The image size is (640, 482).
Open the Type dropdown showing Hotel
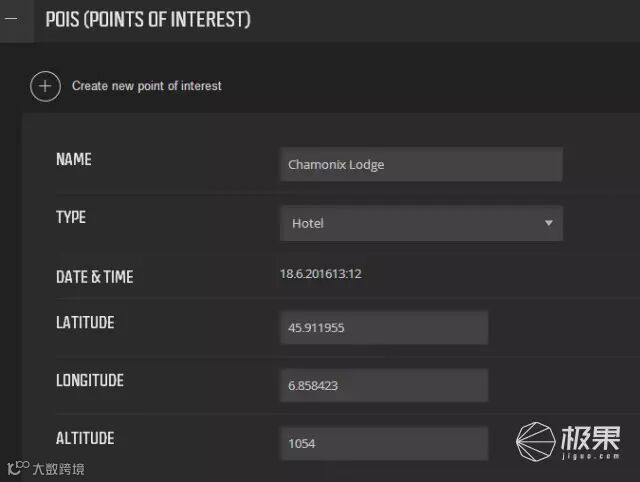[x=421, y=223]
